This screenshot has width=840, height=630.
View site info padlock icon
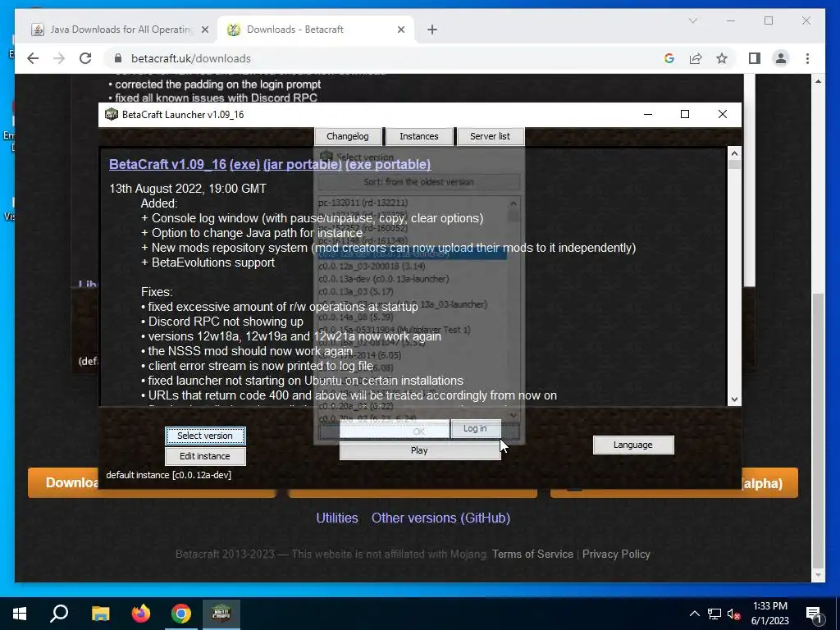(119, 58)
